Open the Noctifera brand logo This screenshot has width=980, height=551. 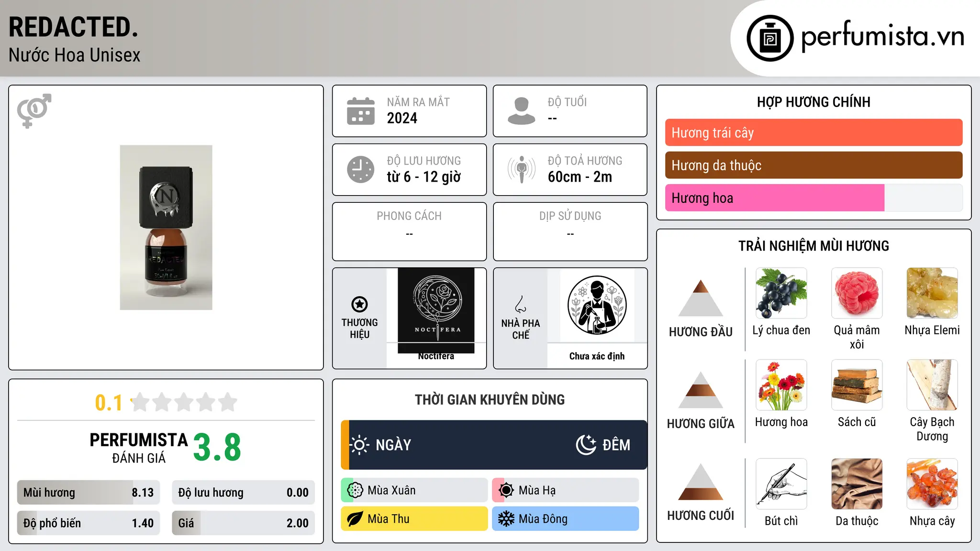(436, 310)
